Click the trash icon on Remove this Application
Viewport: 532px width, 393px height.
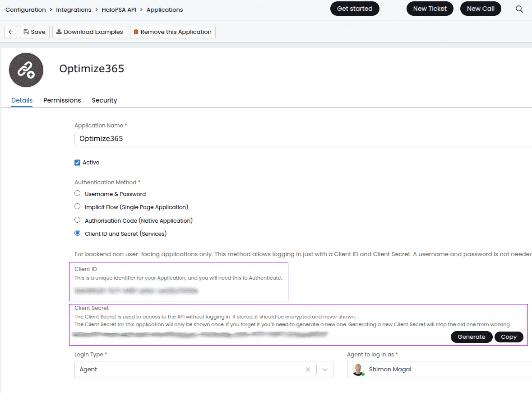(136, 32)
